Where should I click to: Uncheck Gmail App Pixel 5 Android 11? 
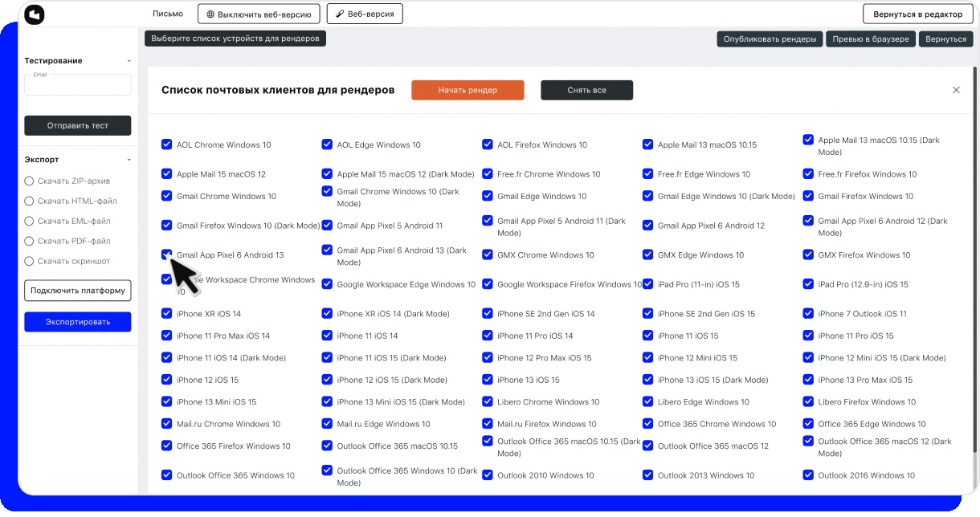(x=327, y=226)
